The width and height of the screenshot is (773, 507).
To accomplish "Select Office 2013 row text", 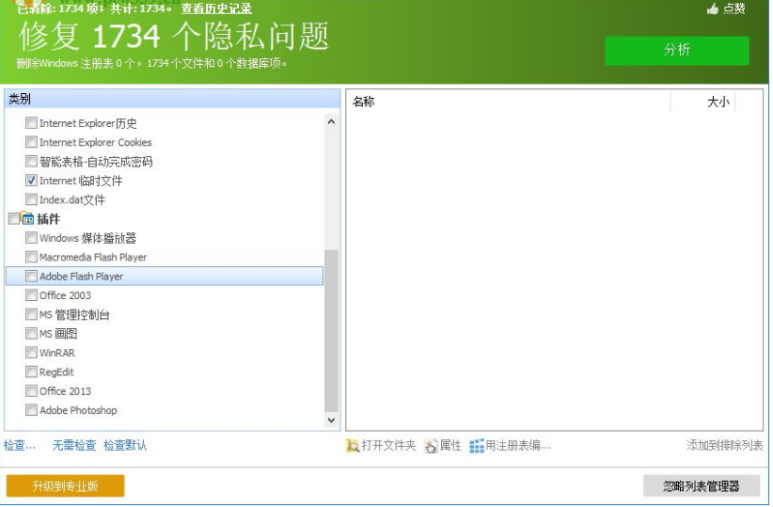I will coord(65,391).
